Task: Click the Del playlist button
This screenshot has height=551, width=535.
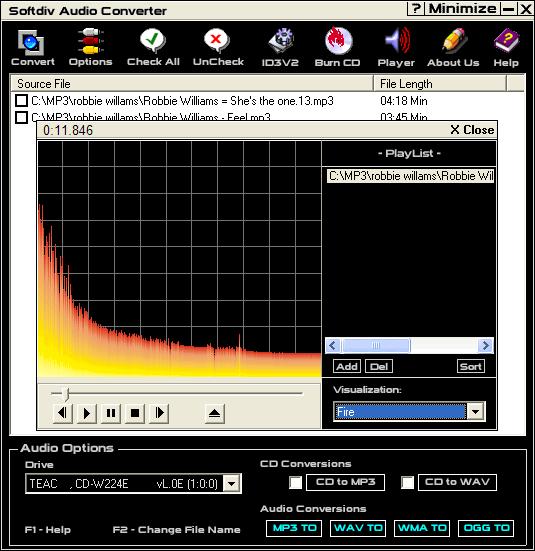Action: [x=379, y=367]
